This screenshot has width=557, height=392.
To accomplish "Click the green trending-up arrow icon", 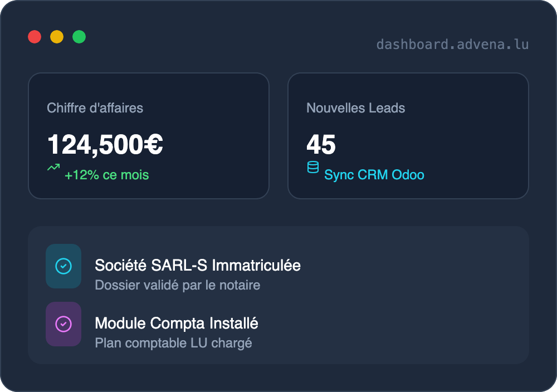I will pyautogui.click(x=53, y=167).
